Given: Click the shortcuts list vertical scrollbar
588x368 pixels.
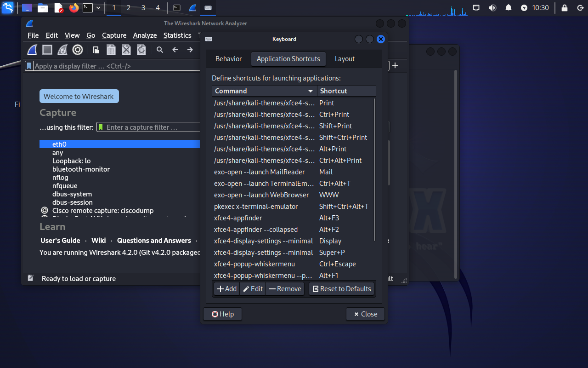Looking at the screenshot, I should tap(374, 170).
